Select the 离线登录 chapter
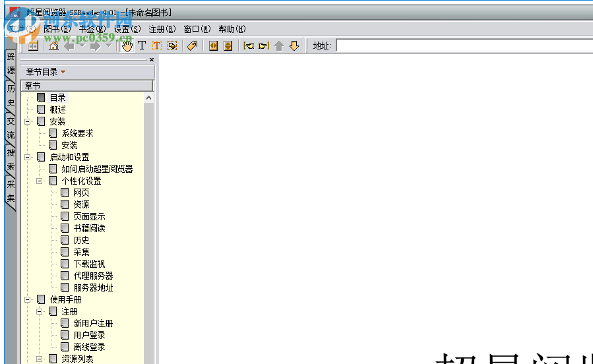 (89, 347)
